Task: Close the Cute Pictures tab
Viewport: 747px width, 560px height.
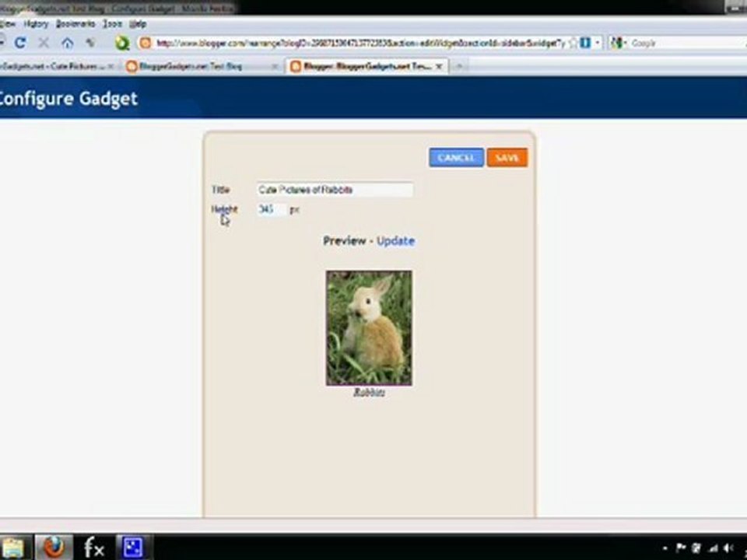Action: 110,66
